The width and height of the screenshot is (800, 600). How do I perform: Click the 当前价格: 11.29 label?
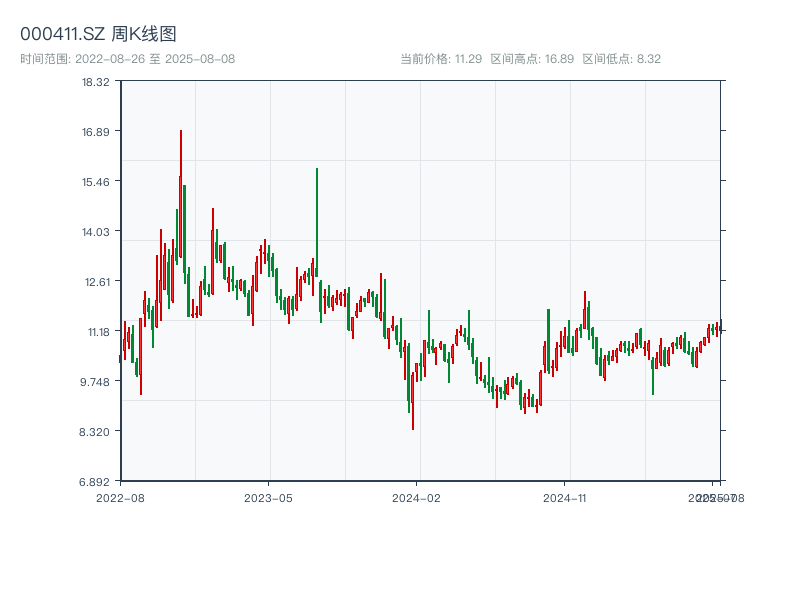[441, 59]
